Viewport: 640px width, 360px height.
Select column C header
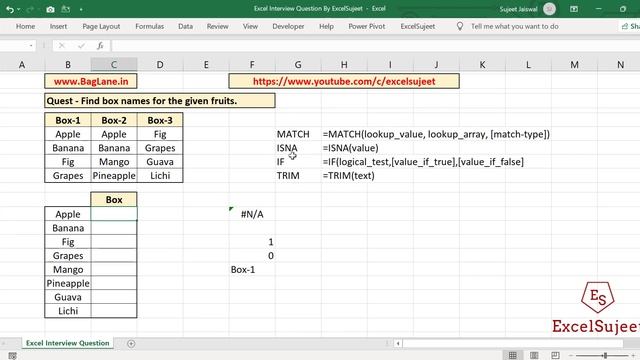point(114,64)
